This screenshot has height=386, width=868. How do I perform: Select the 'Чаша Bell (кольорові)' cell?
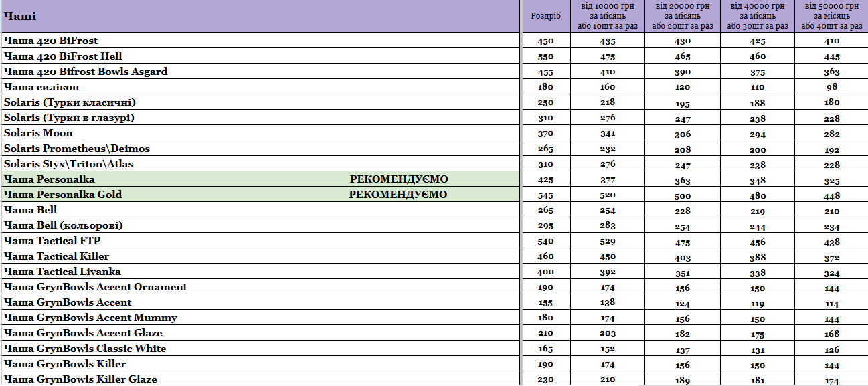click(x=261, y=225)
